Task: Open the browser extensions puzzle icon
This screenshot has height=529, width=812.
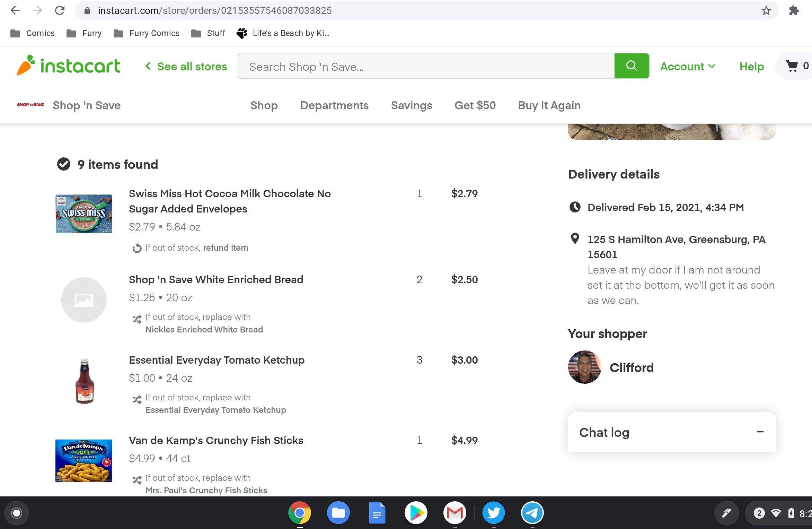Action: click(x=794, y=11)
